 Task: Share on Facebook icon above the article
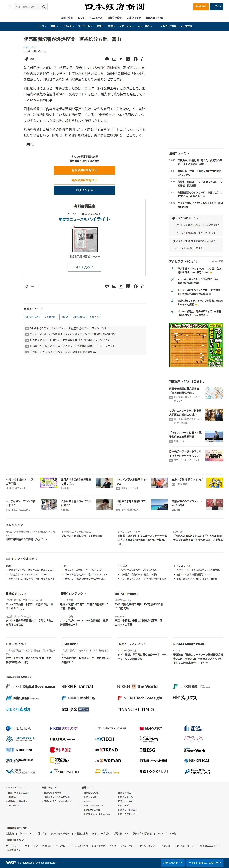point(135,59)
